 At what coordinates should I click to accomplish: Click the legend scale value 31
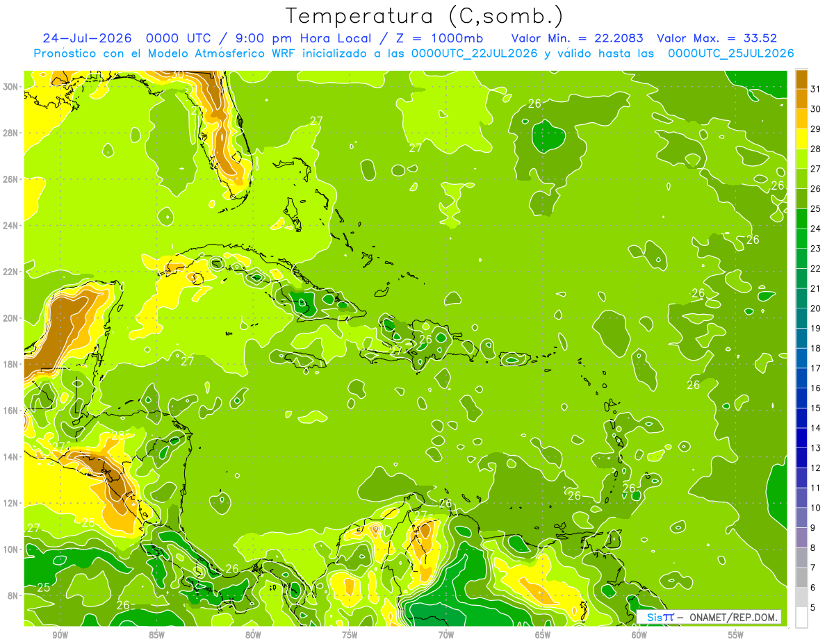point(816,88)
